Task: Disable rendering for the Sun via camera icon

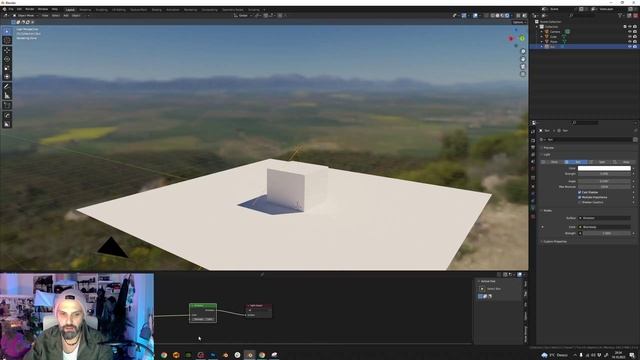Action: coord(635,47)
